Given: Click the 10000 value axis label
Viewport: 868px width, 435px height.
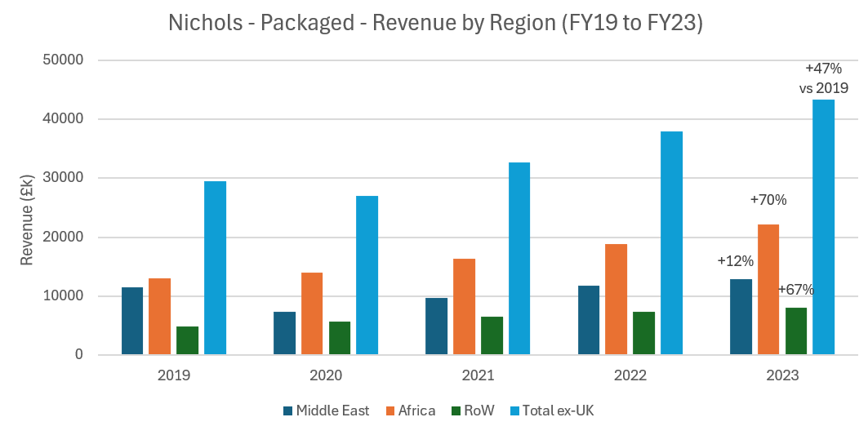Looking at the screenshot, I should [63, 295].
